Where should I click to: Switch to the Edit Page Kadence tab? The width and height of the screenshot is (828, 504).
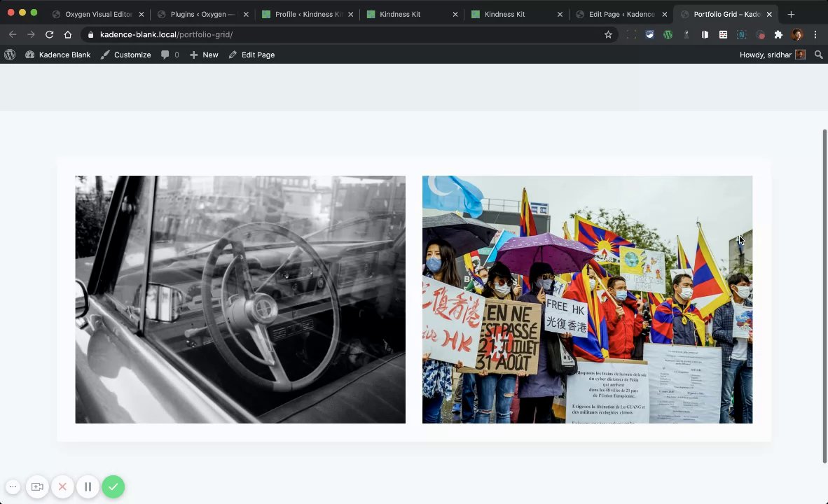coord(621,14)
